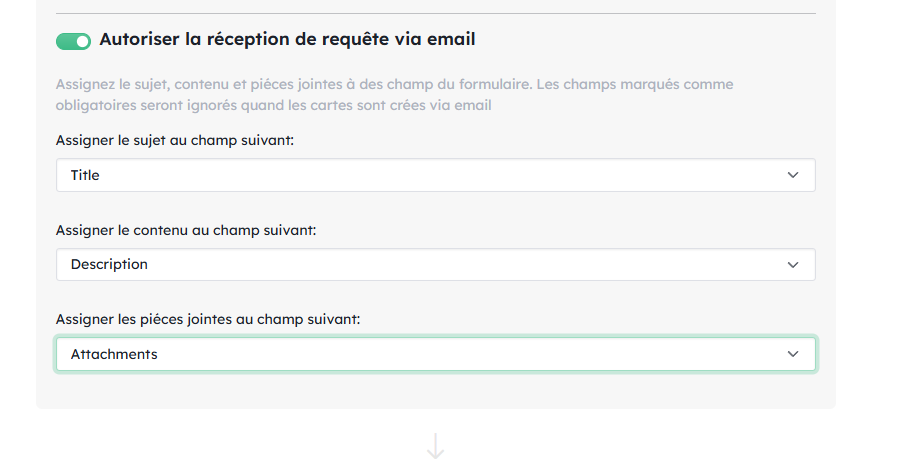Click the word 'email' at the heading's end

[453, 40]
